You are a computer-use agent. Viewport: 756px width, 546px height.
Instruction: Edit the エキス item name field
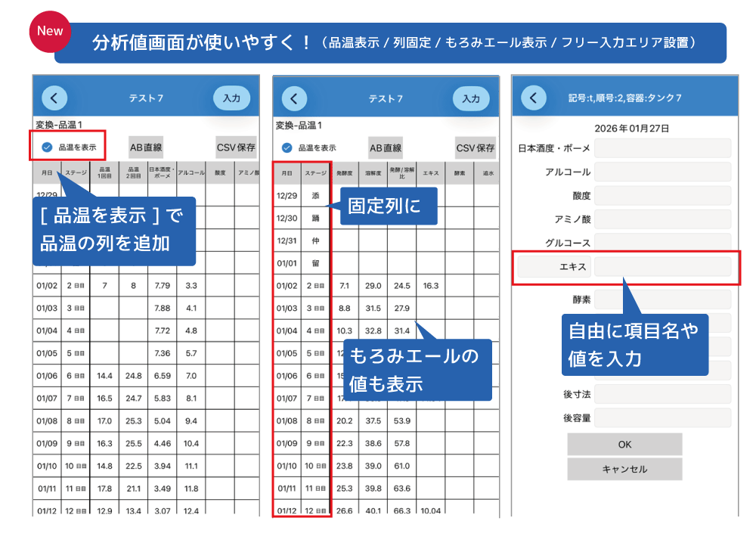pos(554,267)
